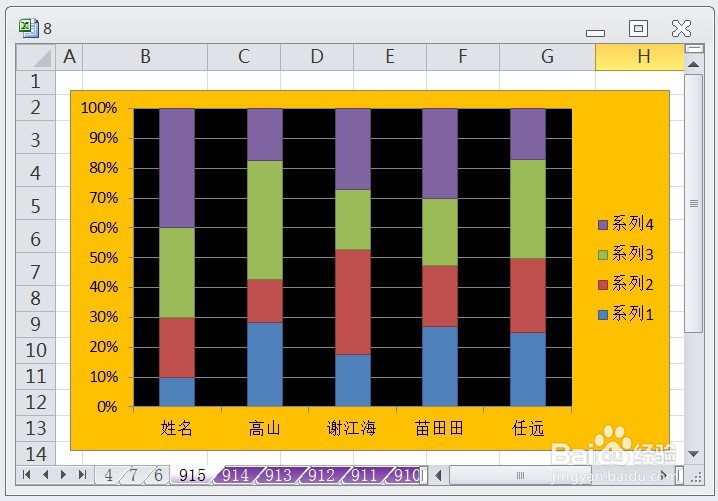This screenshot has width=718, height=501.
Task: Select column B header
Action: (145, 57)
